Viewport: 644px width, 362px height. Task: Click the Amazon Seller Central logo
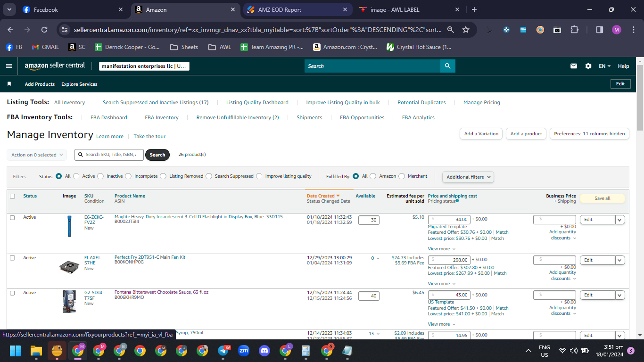click(x=55, y=66)
